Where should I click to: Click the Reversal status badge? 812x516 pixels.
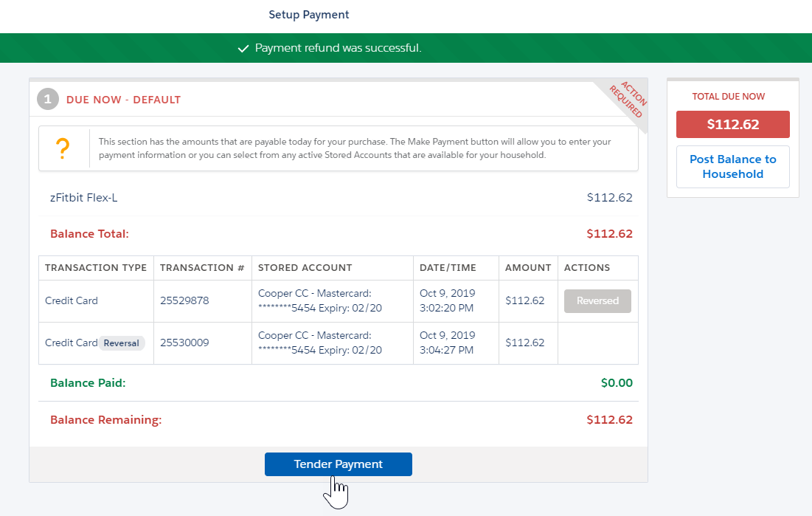(121, 343)
